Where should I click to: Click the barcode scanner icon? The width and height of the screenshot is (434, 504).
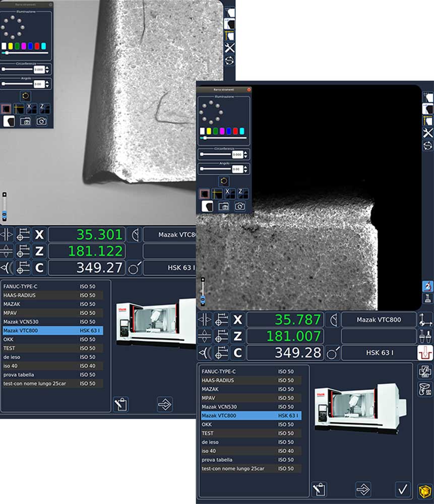click(425, 389)
